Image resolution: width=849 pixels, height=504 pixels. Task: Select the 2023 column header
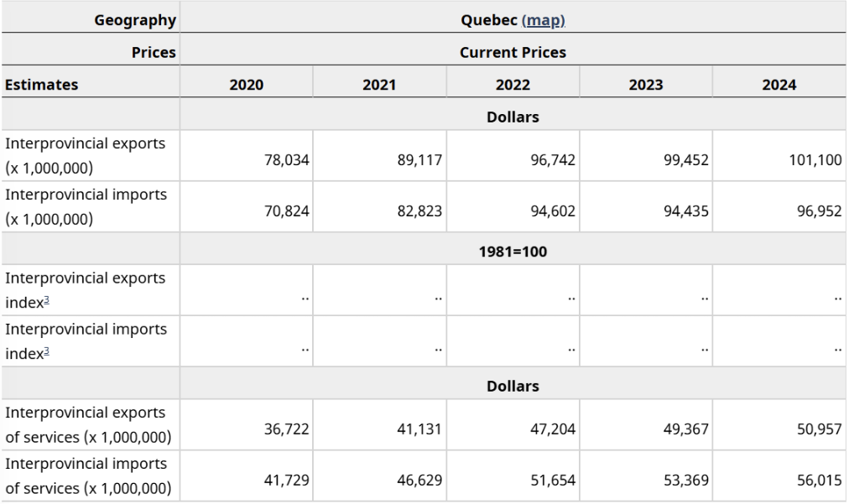(646, 85)
